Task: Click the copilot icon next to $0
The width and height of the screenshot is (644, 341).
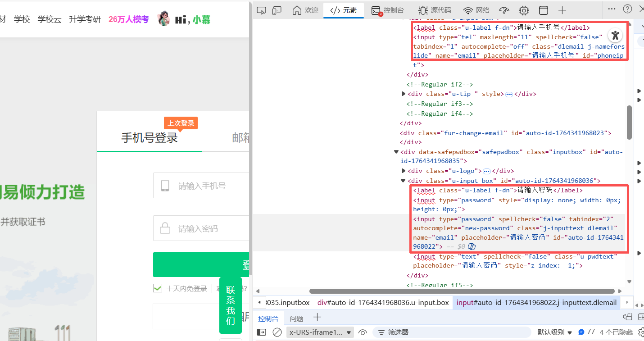Action: click(x=472, y=246)
